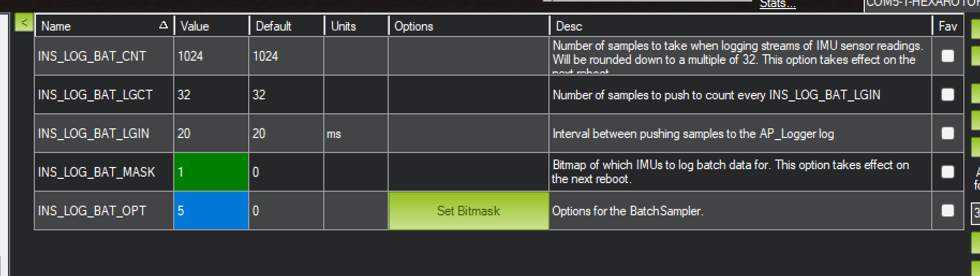
Task: Click the Units column header
Action: tap(357, 26)
